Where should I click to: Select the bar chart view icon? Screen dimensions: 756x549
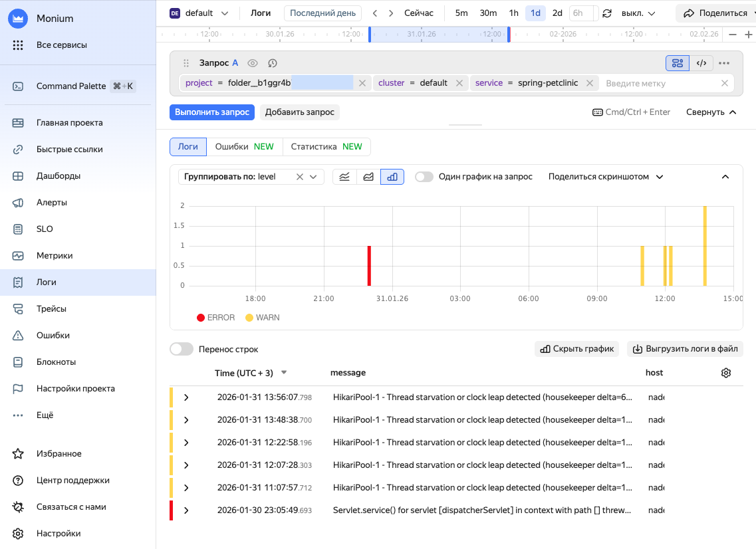pyautogui.click(x=392, y=177)
